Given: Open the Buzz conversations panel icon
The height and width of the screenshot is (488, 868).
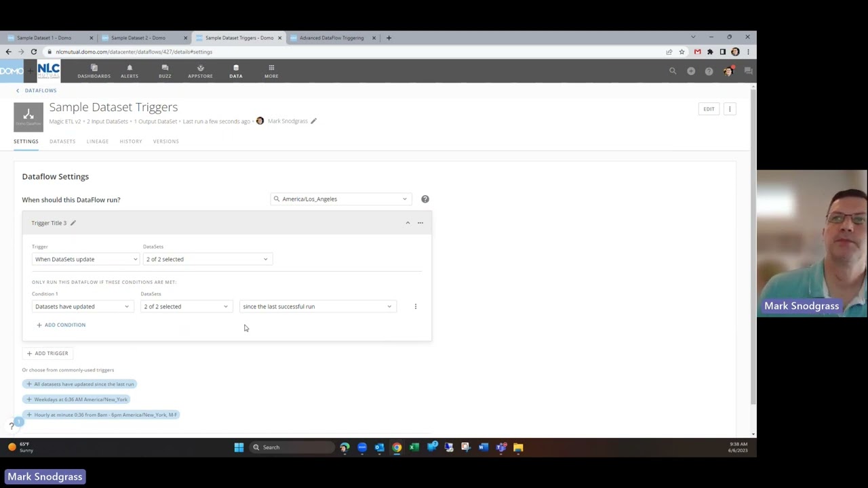Looking at the screenshot, I should click(x=748, y=70).
